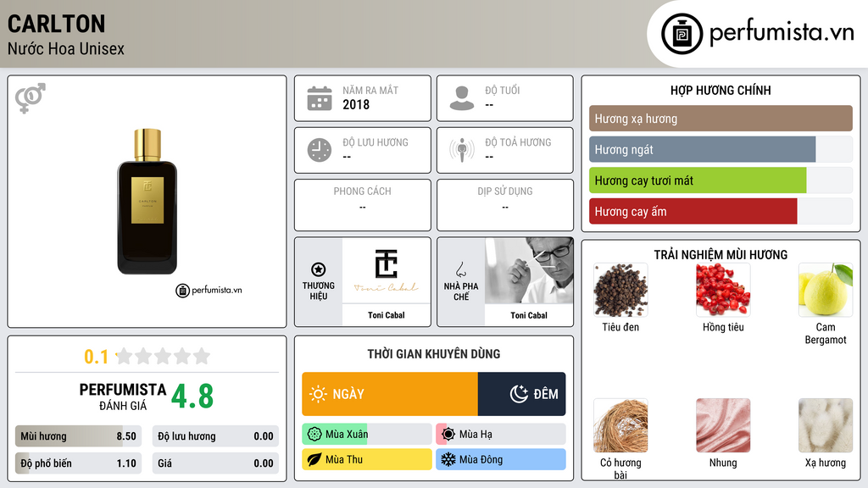Viewport: 868px width, 488px height.
Task: Click the moon icon in Đêm bar
Action: (519, 394)
